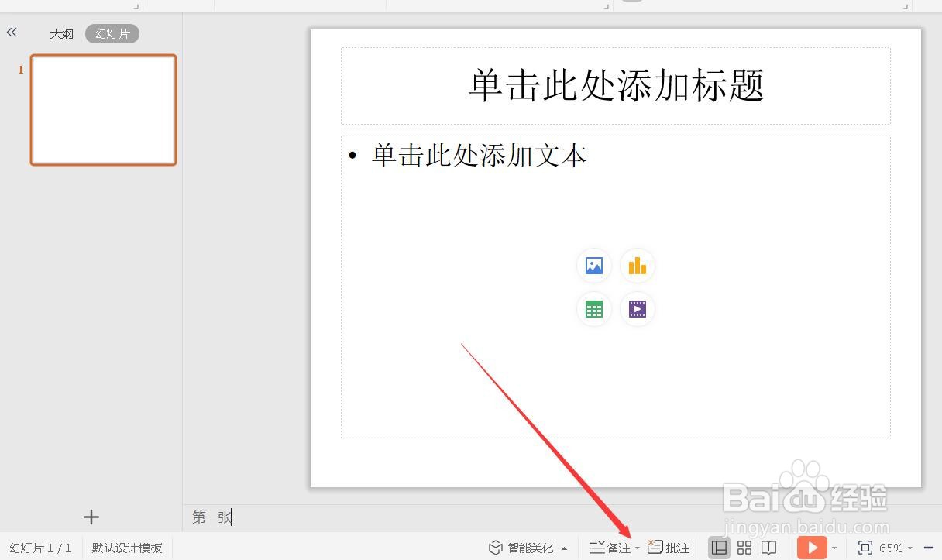
Task: Select slide 1 thumbnail
Action: [x=104, y=110]
